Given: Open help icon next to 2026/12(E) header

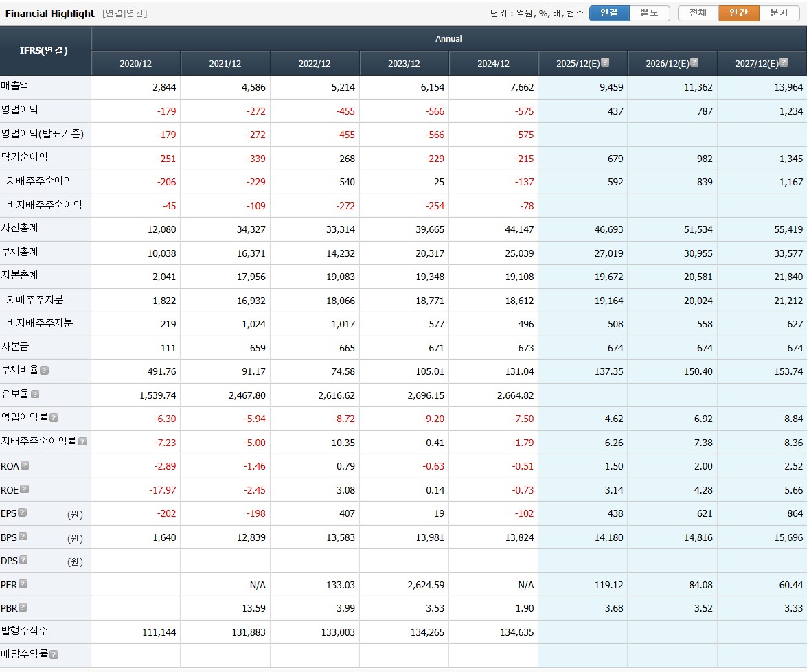Looking at the screenshot, I should pyautogui.click(x=694, y=62).
